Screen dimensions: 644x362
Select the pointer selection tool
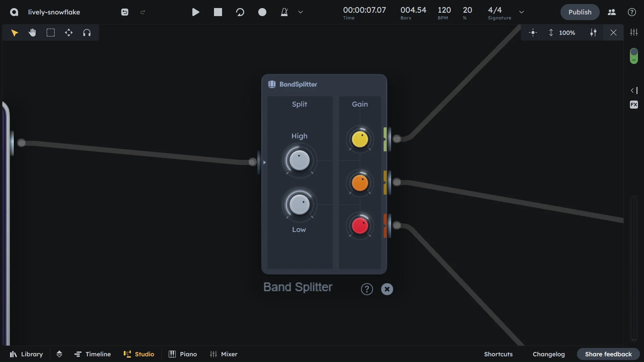(x=14, y=33)
